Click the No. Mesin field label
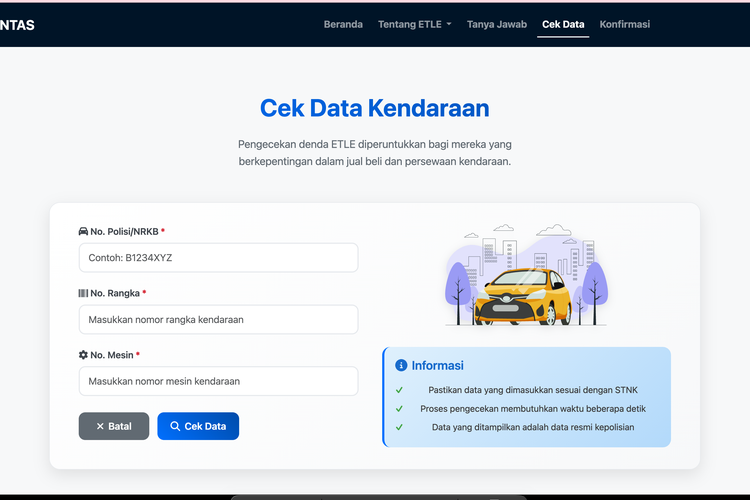This screenshot has width=750, height=500. click(x=112, y=355)
